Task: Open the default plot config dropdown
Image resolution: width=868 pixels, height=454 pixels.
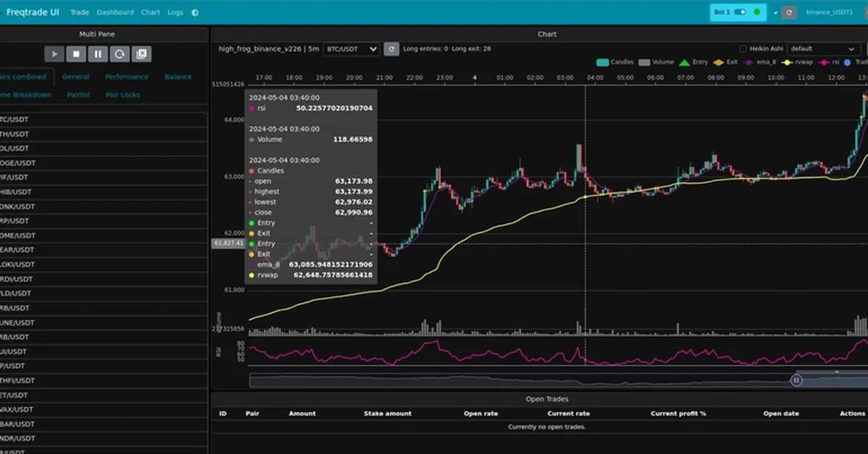Action: coord(823,48)
